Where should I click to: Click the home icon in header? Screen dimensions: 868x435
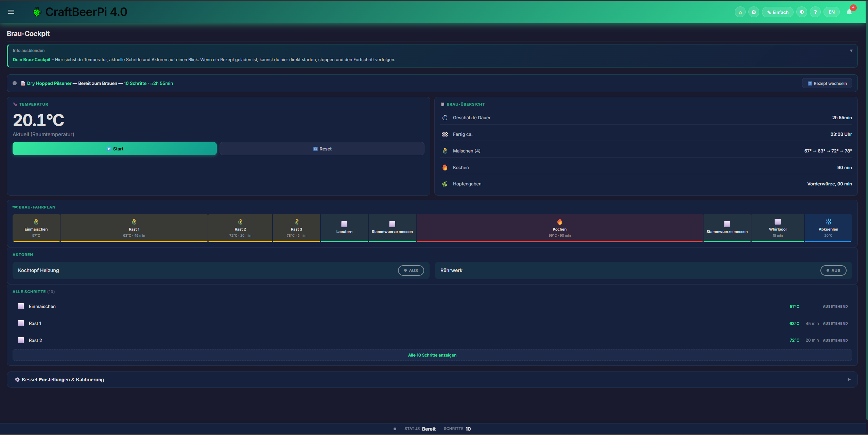click(740, 12)
